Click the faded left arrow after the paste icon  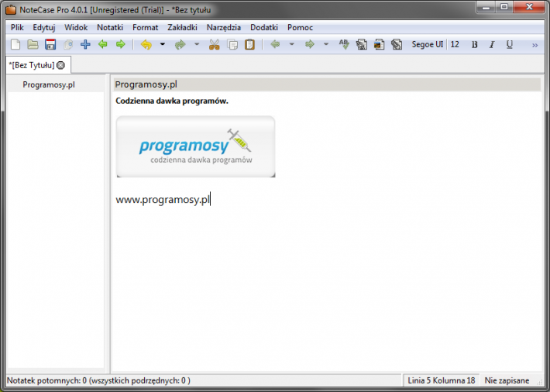coord(275,44)
